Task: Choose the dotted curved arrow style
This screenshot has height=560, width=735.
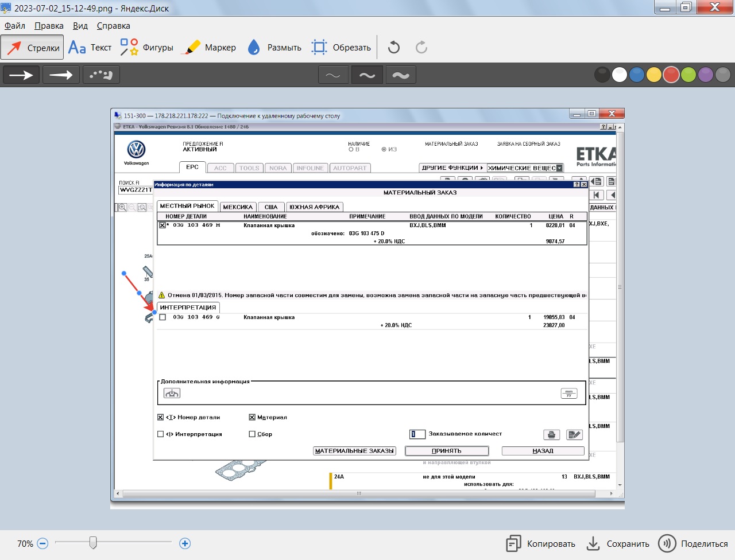Action: (101, 75)
